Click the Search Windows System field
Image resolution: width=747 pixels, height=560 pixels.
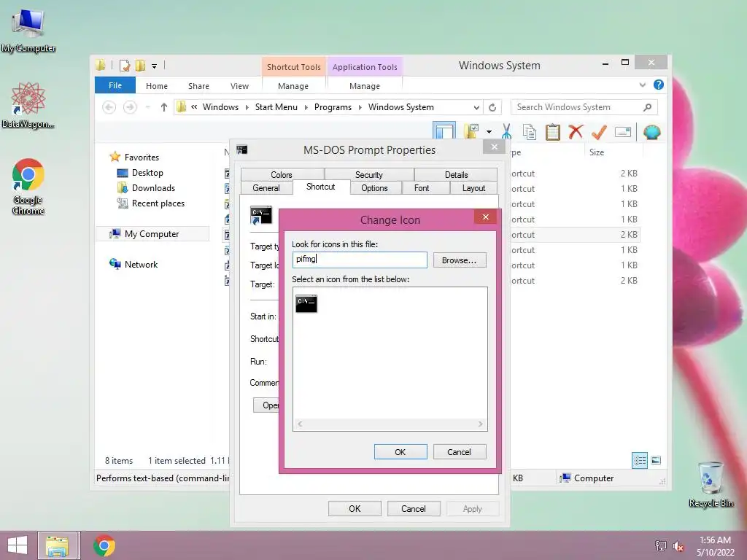coord(584,107)
